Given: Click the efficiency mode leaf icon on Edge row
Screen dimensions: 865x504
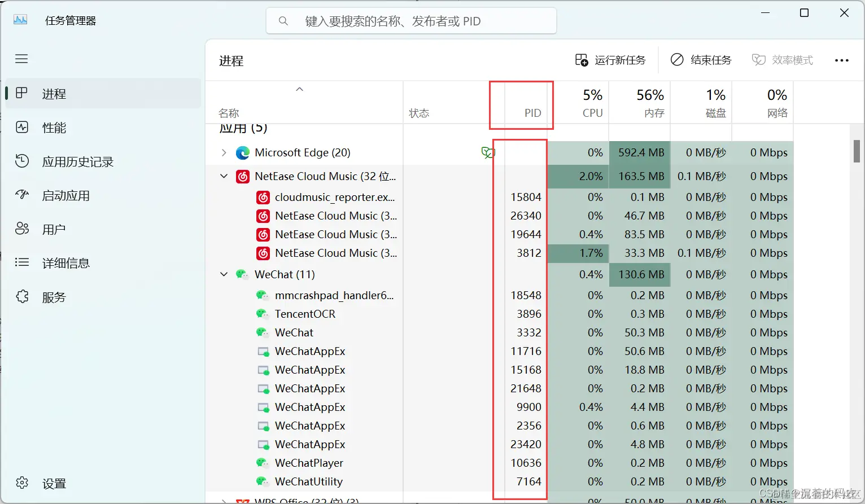Looking at the screenshot, I should (487, 152).
